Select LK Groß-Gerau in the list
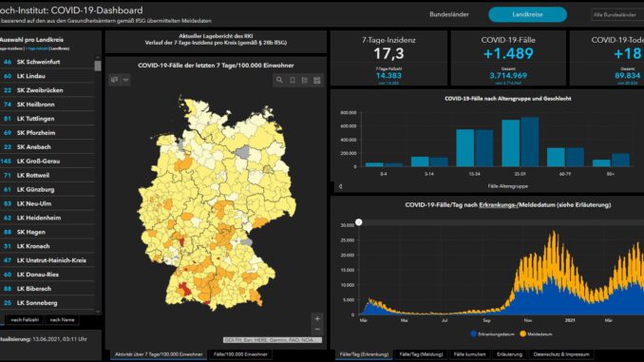 [47, 162]
